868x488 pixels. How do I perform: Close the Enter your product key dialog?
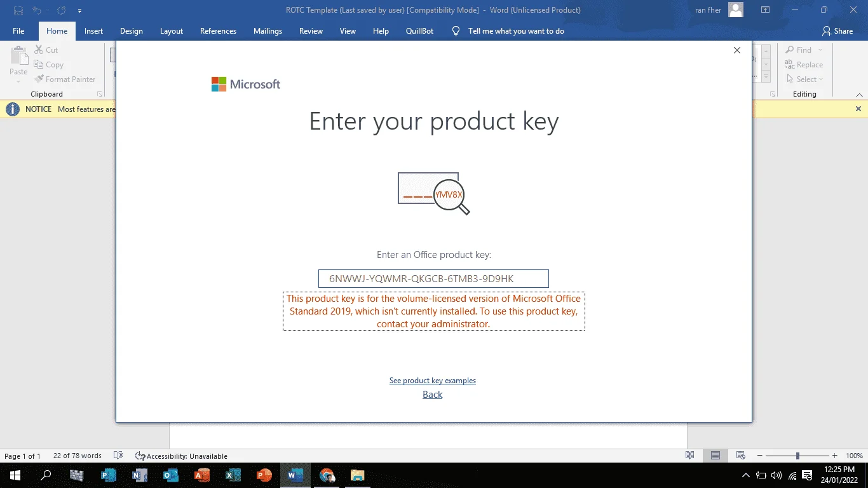[737, 50]
